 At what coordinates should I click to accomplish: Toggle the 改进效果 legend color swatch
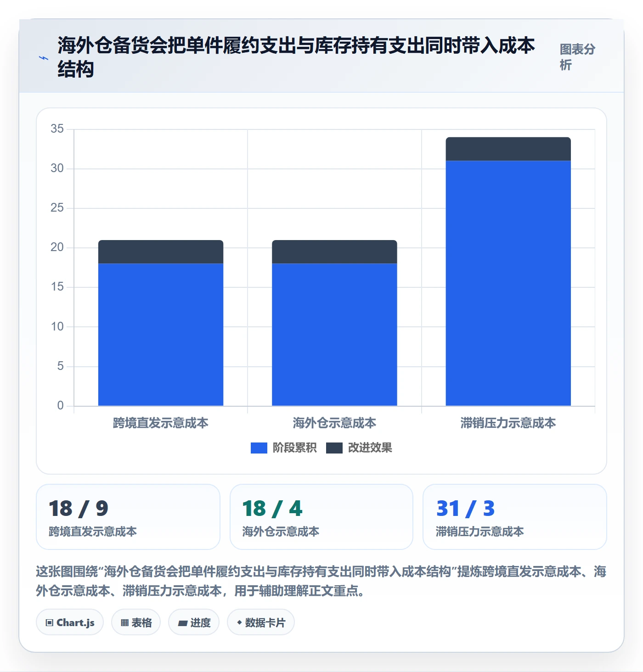[334, 448]
